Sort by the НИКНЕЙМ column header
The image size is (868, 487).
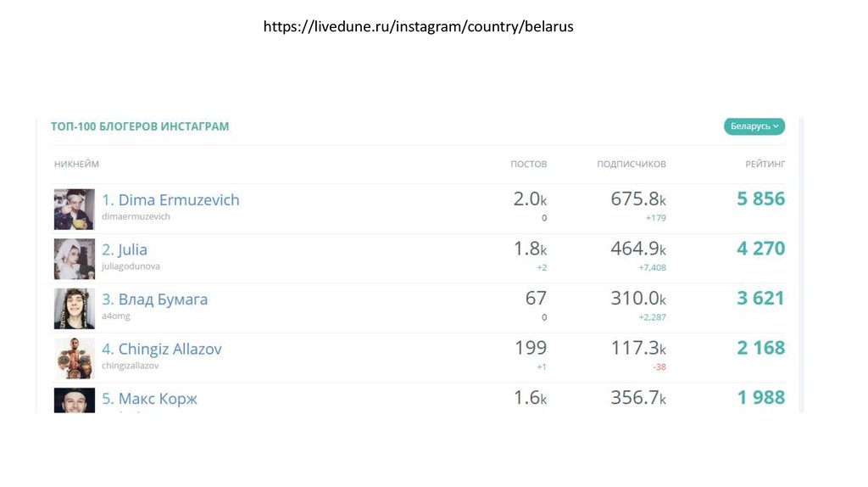click(76, 164)
